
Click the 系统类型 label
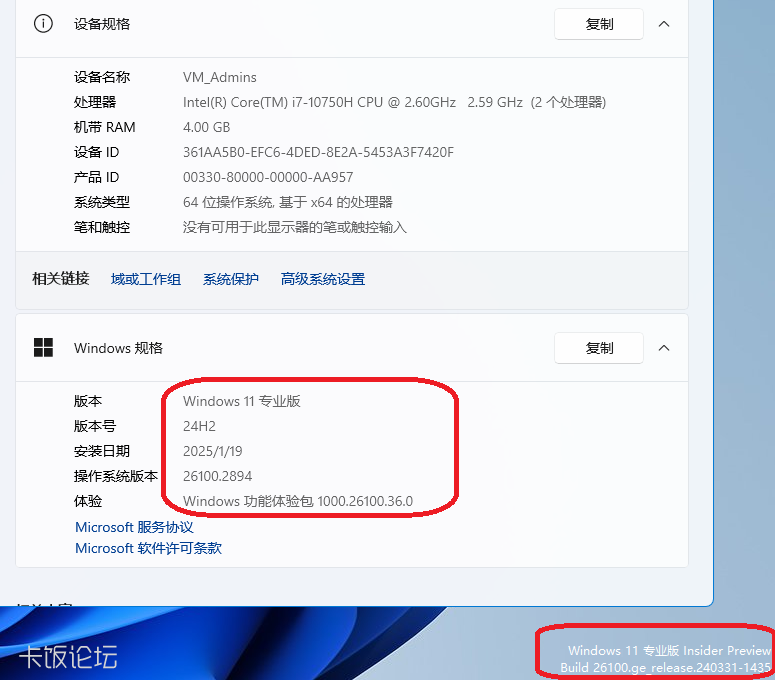(x=102, y=202)
